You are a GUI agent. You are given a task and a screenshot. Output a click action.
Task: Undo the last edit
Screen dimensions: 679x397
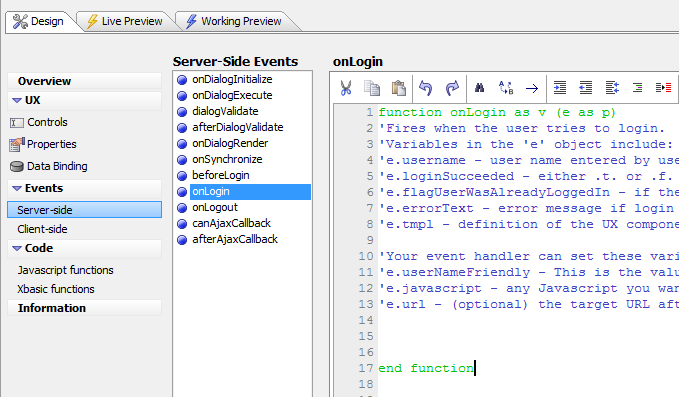pos(426,88)
